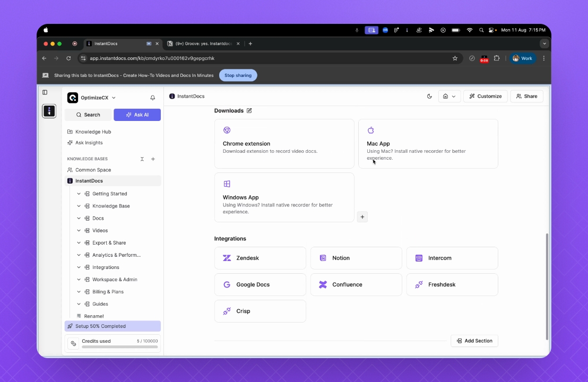Click Add Section button
The image size is (588, 382).
point(474,341)
